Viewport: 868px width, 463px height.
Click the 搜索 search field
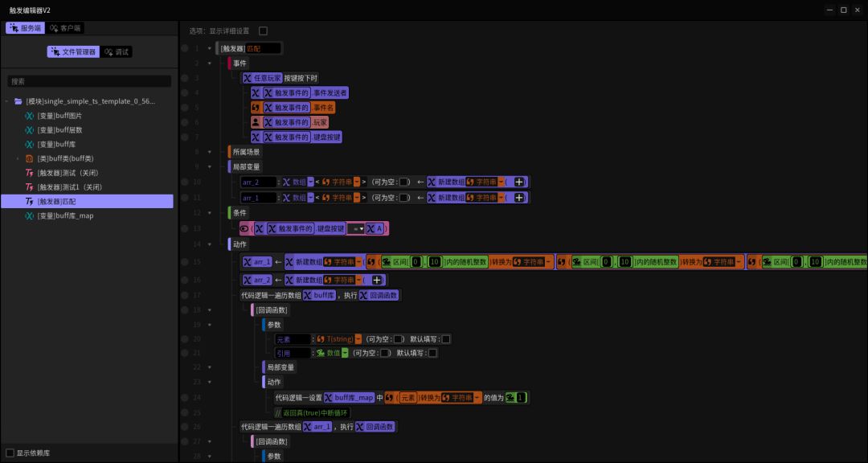click(x=89, y=81)
